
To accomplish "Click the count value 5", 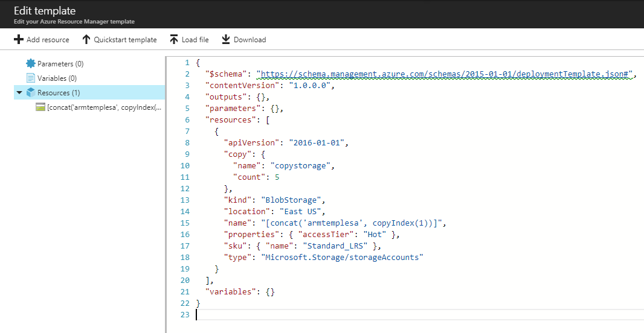I will point(278,177).
